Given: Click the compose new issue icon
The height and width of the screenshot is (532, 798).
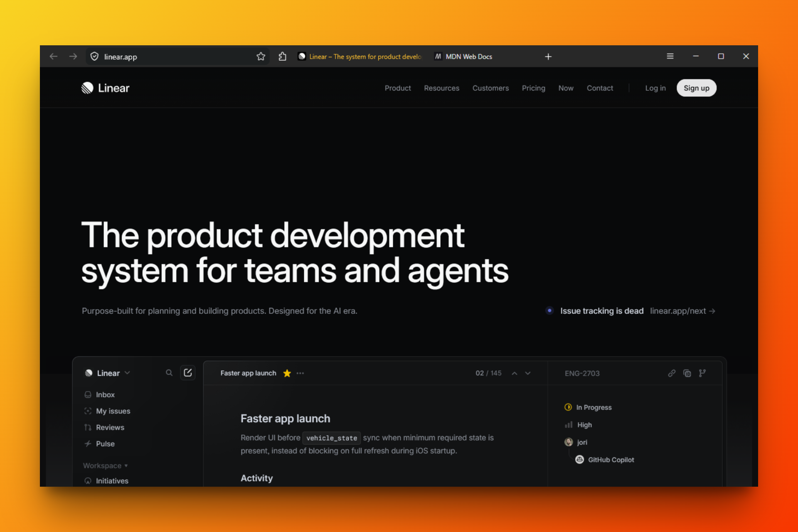Looking at the screenshot, I should [x=188, y=373].
